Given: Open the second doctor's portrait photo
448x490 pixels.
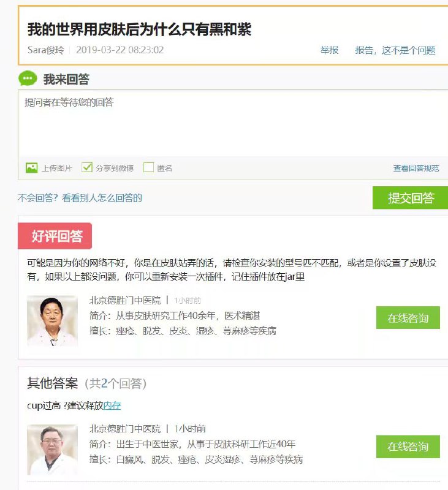Looking at the screenshot, I should click(52, 450).
